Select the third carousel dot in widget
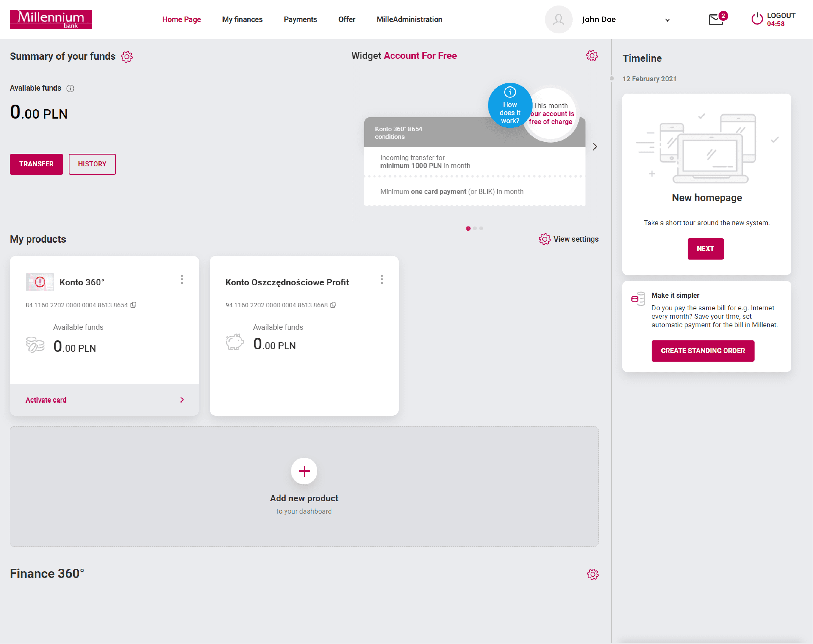Image resolution: width=813 pixels, height=644 pixels. point(481,228)
